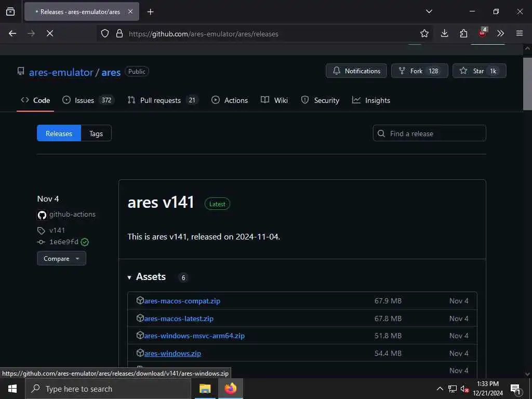This screenshot has height=399, width=532.
Task: Click the package icon beside ares-macos-compat.zip
Action: click(140, 300)
